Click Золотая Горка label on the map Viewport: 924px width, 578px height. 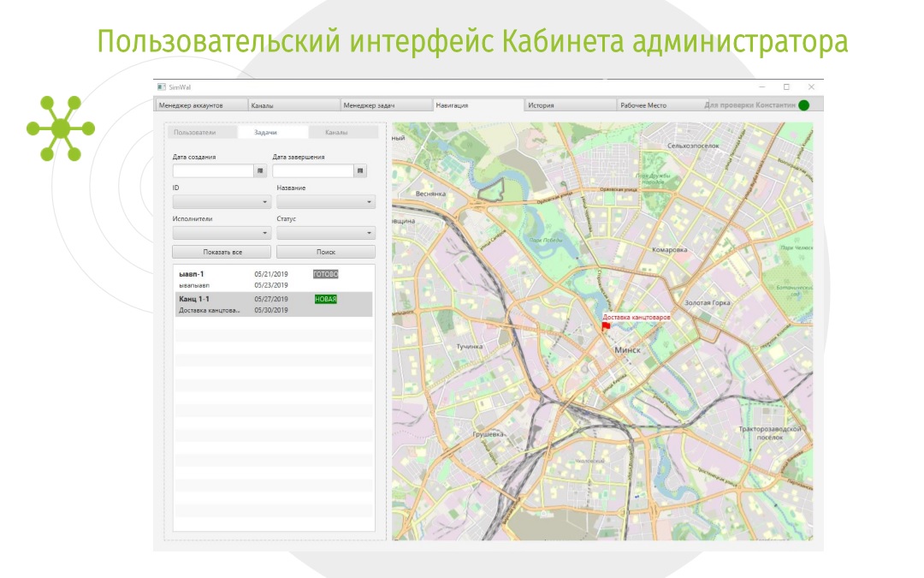[x=708, y=302]
